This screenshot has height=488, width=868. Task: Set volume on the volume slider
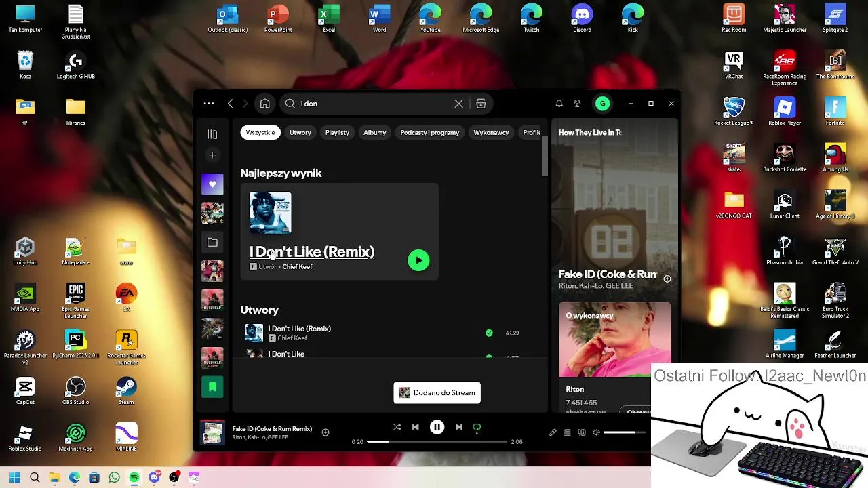625,432
